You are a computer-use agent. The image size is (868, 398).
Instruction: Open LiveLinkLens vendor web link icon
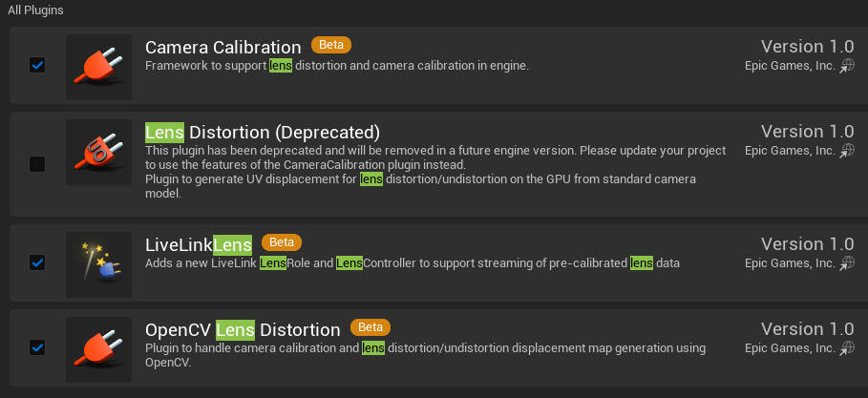[x=847, y=263]
